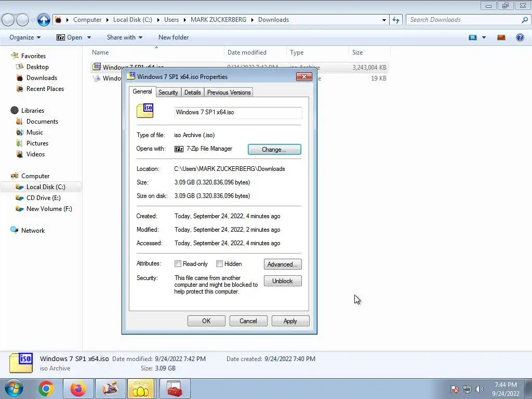
Task: Click the blue Up arrow button
Action: point(44,20)
